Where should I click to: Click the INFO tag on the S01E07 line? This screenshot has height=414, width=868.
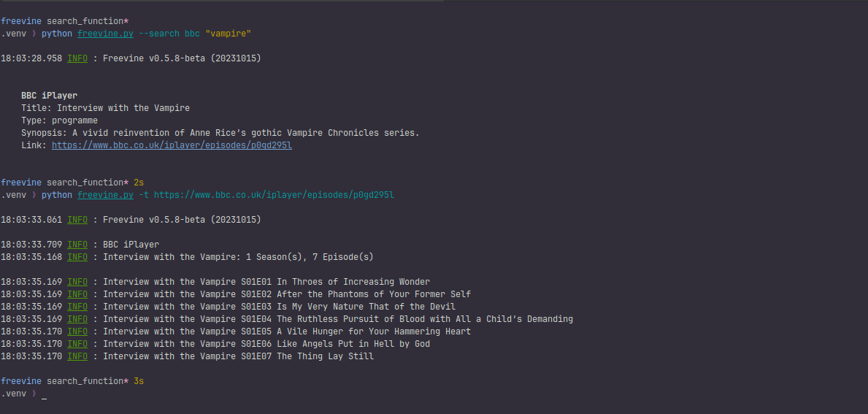pos(77,356)
